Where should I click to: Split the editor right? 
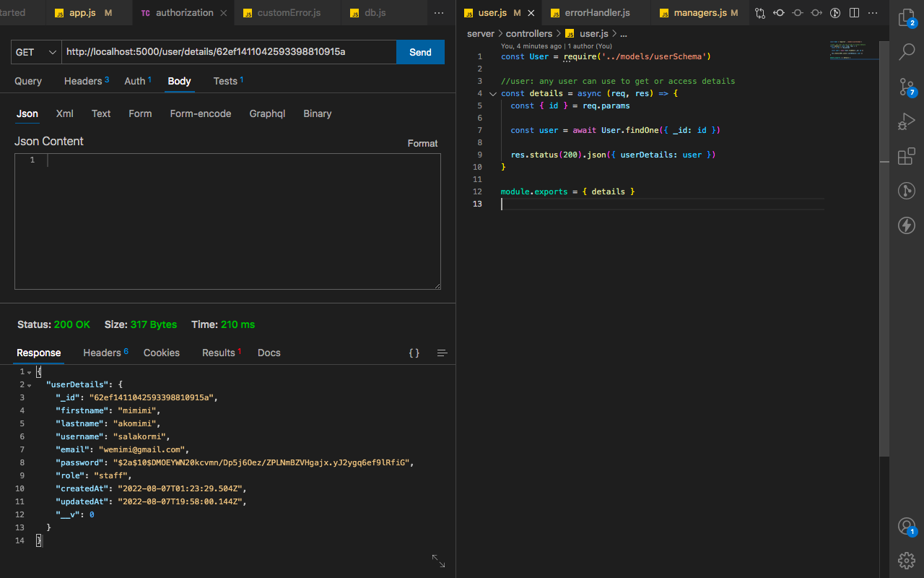click(x=854, y=13)
